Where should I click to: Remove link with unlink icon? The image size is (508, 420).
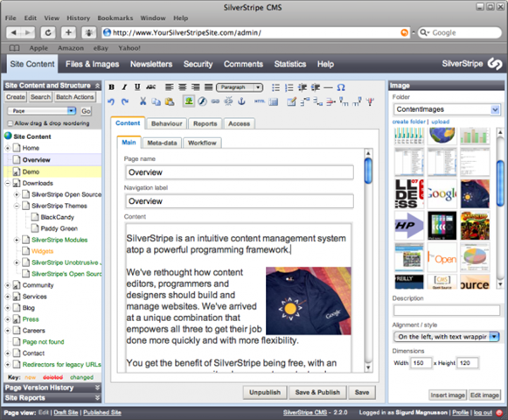tap(228, 101)
